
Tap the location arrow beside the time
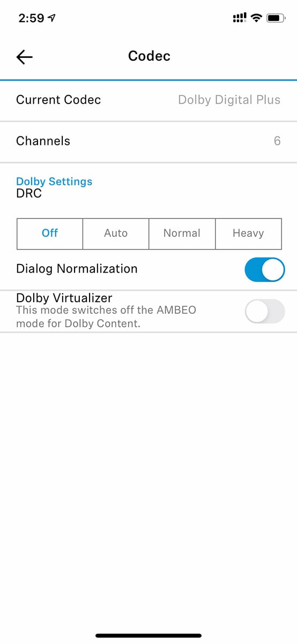[x=51, y=18]
